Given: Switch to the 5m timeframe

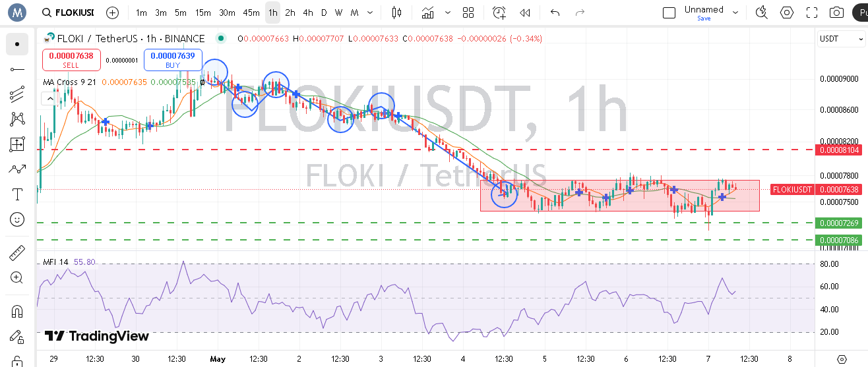Looking at the screenshot, I should click(x=181, y=13).
